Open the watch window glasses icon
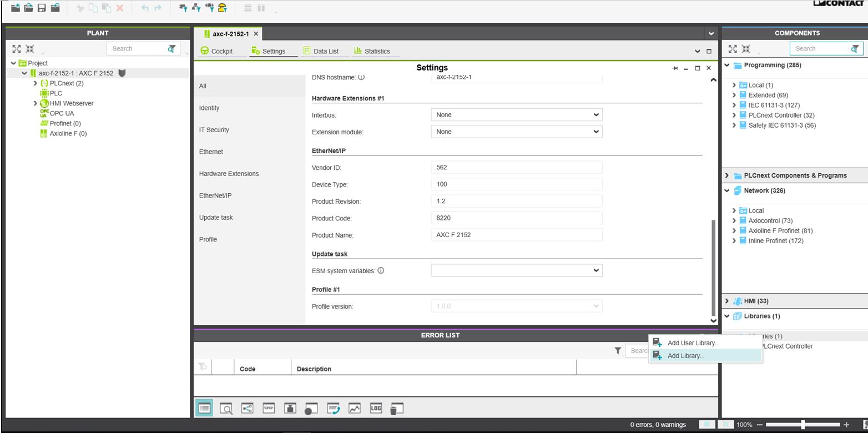The height and width of the screenshot is (433, 868). (269, 409)
